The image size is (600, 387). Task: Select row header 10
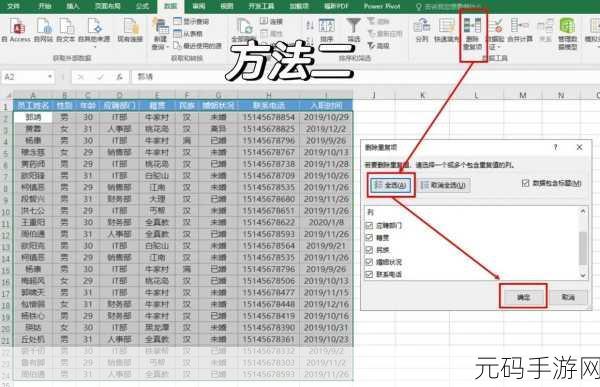coord(6,211)
